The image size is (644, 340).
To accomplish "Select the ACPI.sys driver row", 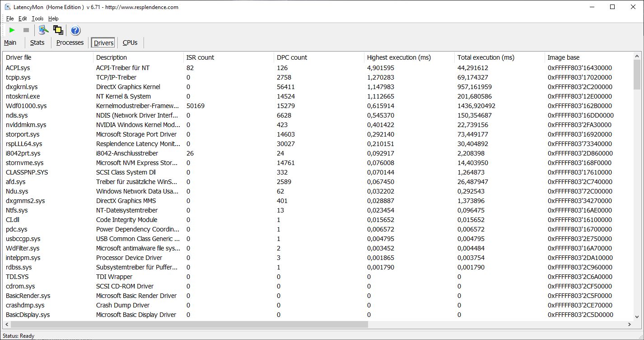I will (x=318, y=68).
